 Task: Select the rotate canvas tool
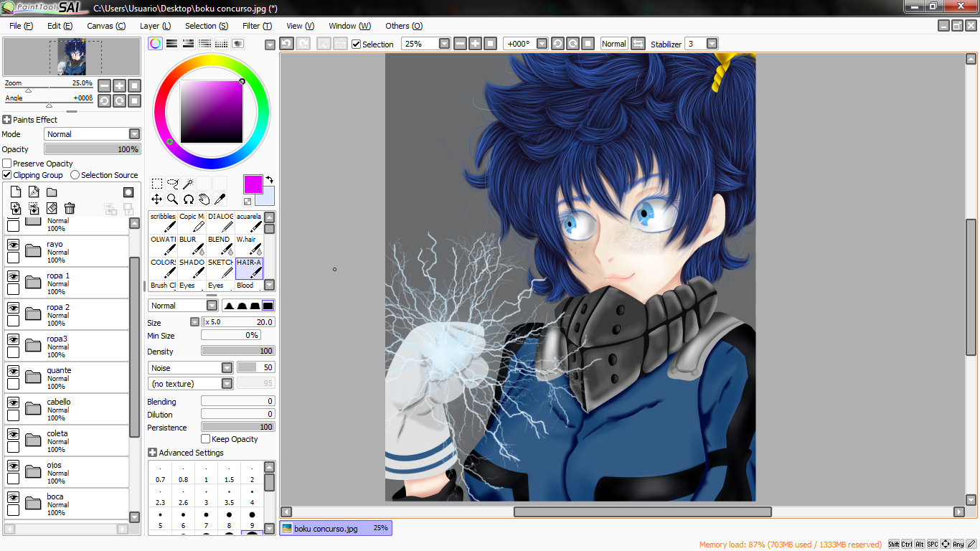(188, 199)
